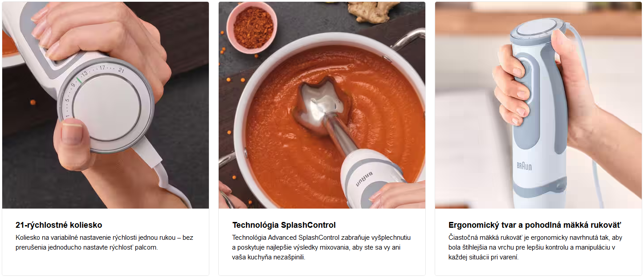Click the number 17 on the speed dial

102,68
